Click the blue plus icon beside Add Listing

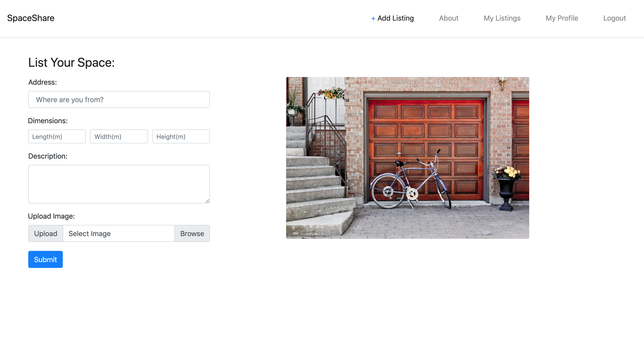(373, 19)
